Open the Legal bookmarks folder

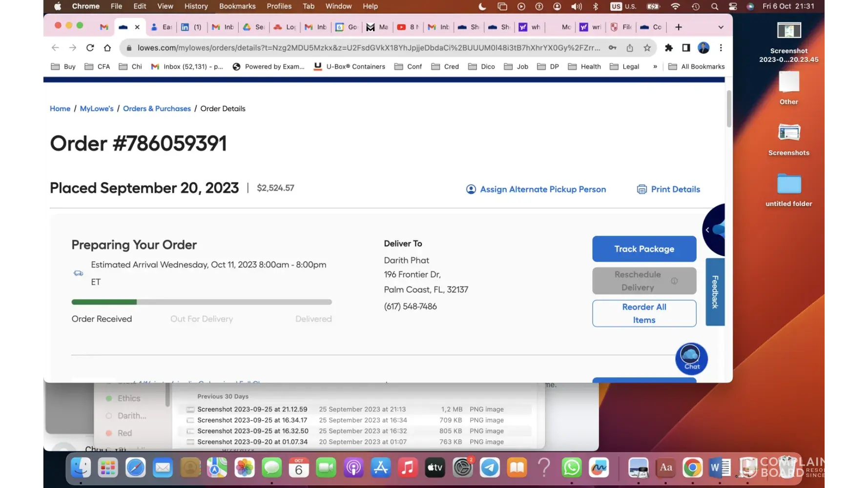(624, 67)
